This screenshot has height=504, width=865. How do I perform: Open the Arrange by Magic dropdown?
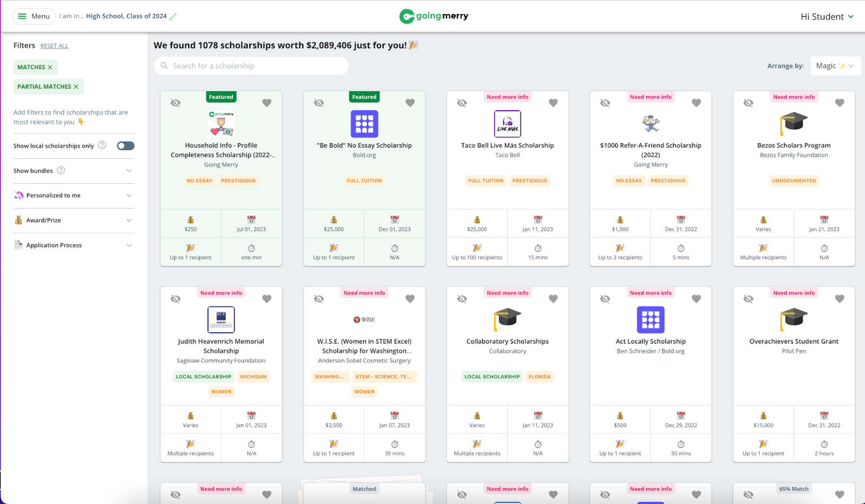[x=835, y=66]
